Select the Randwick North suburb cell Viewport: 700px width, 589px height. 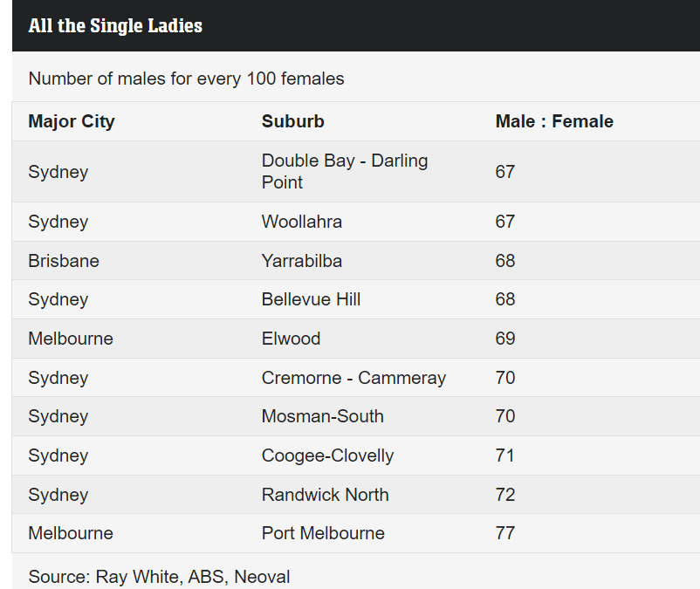pyautogui.click(x=326, y=495)
